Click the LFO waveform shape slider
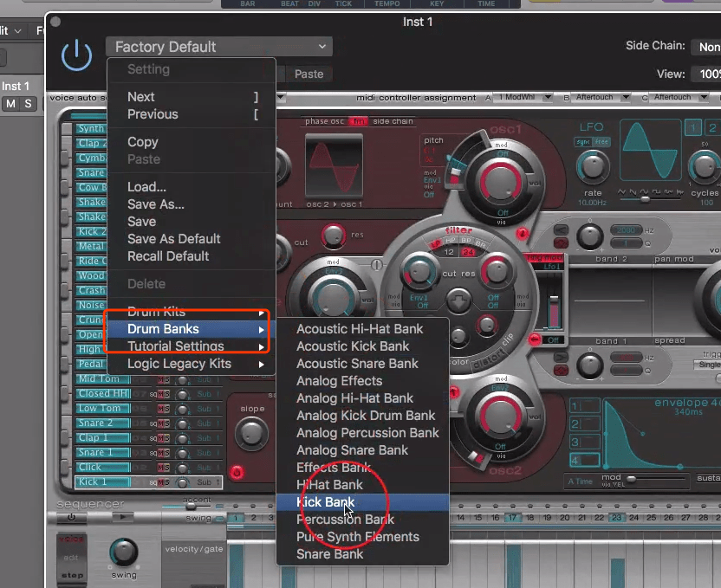This screenshot has width=721, height=588. point(646,198)
